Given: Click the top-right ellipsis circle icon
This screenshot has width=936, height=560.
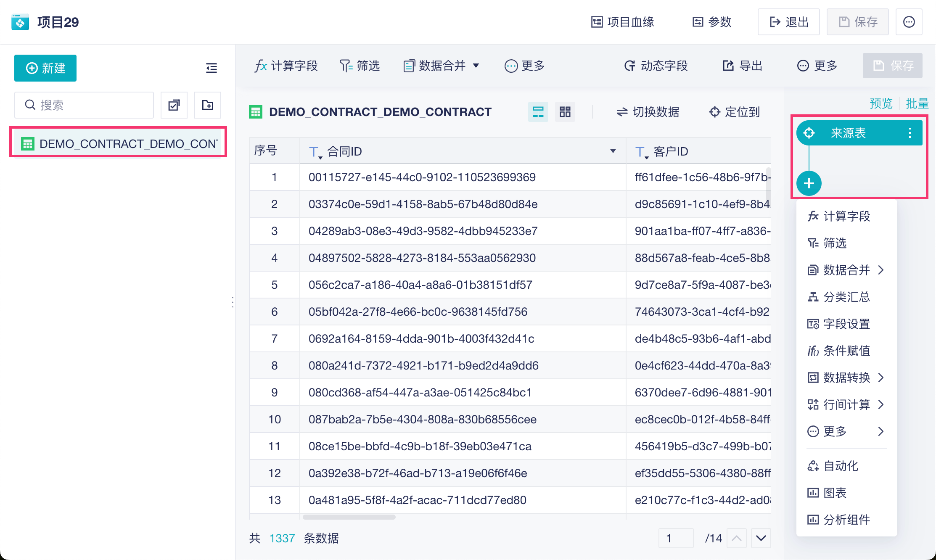Looking at the screenshot, I should click(x=909, y=22).
